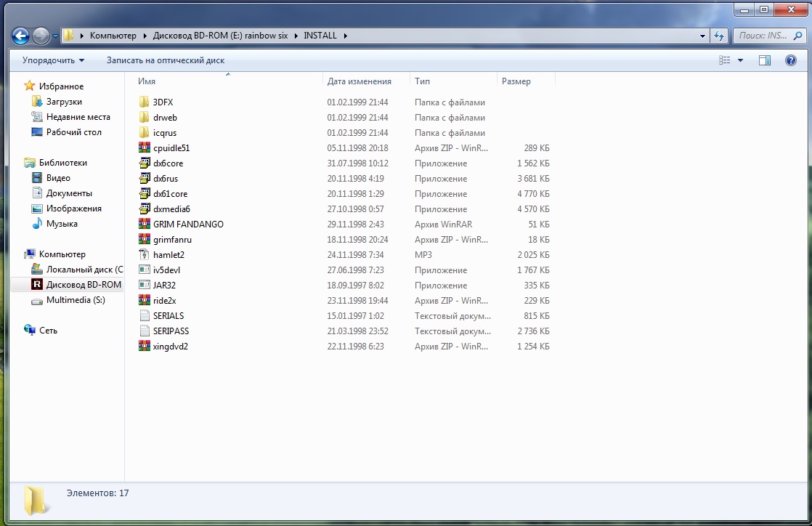The image size is (812, 526).
Task: Click file name "hamlet2"
Action: tap(169, 254)
